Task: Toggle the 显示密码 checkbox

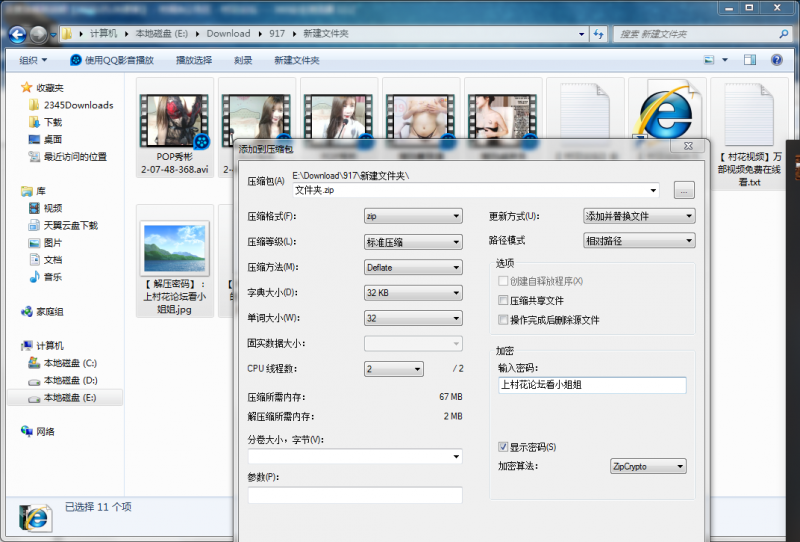Action: coord(503,447)
